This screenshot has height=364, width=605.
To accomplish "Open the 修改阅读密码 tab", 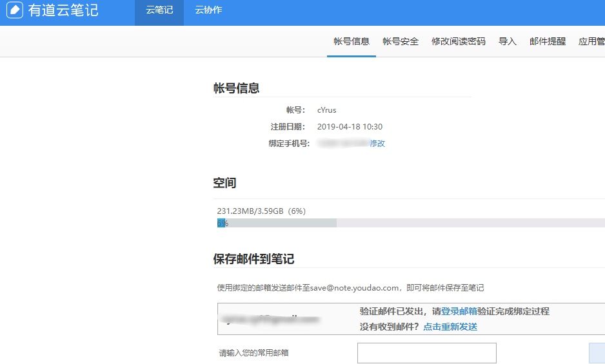I will coord(459,41).
